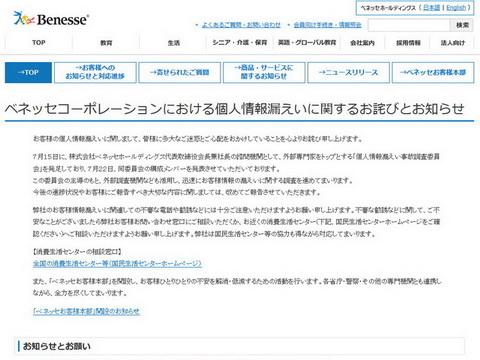Open →お客様へのお知らせと対応進捗 tab
Screen dimensions: 480x360
pyautogui.click(x=95, y=72)
